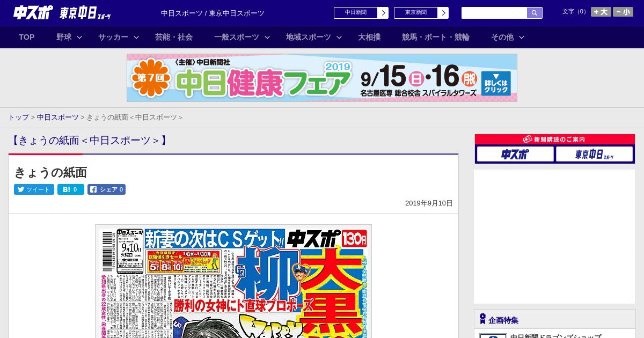Click 詳しくはクリック button on the banner
The height and width of the screenshot is (338, 644).
pyautogui.click(x=496, y=83)
